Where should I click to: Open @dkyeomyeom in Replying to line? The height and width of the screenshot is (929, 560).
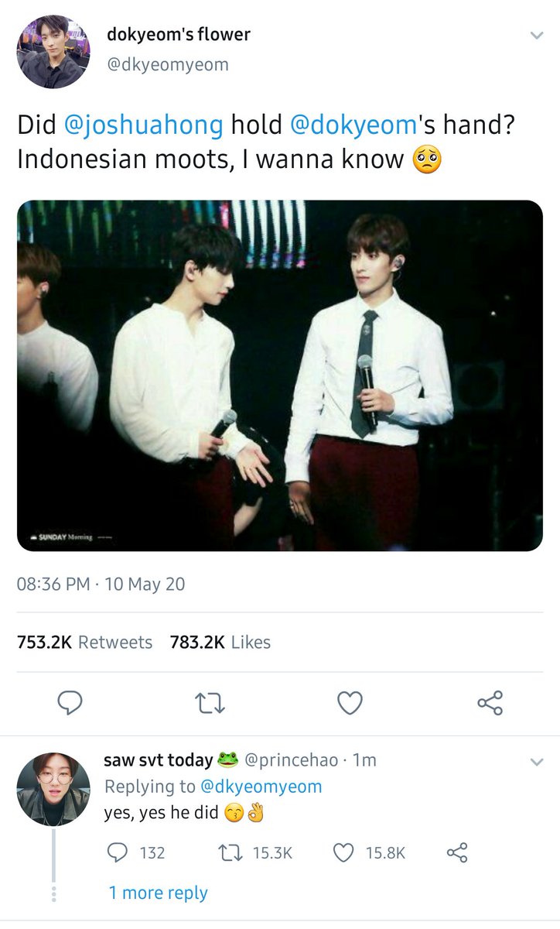point(261,787)
